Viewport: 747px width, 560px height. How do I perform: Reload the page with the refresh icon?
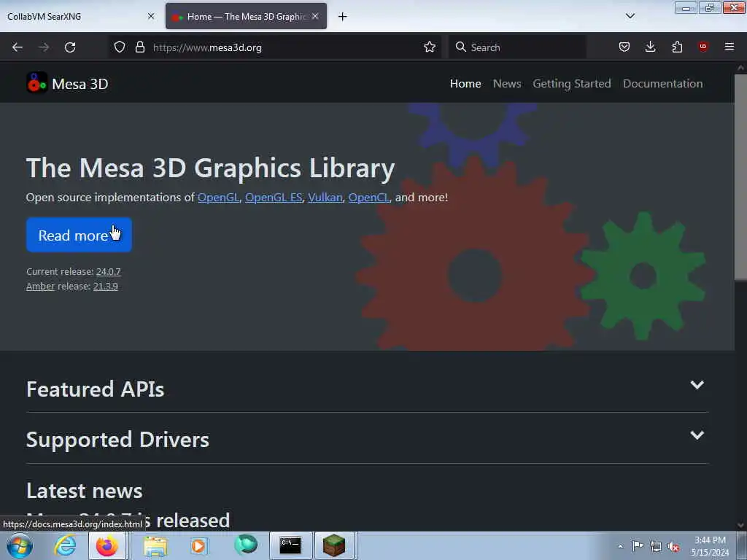[x=70, y=47]
